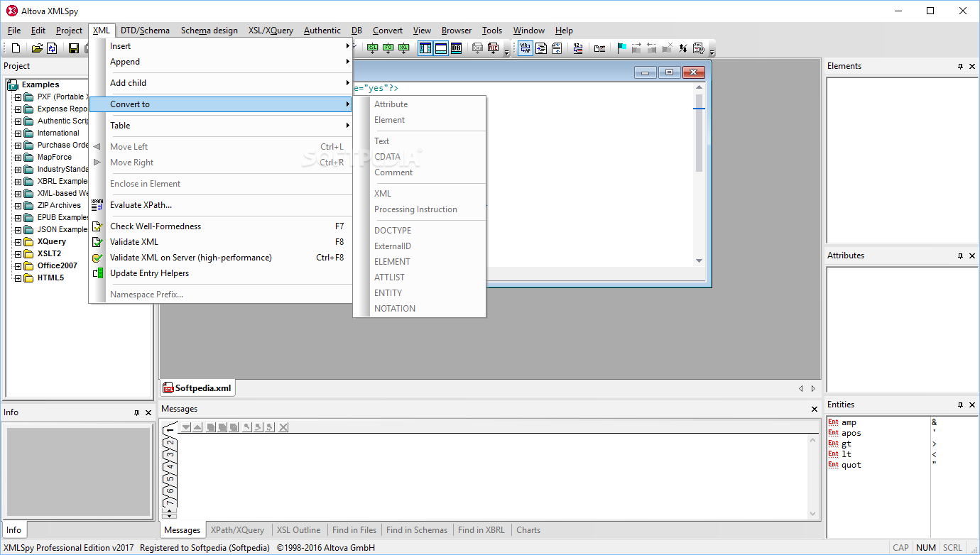Click the quot entity icon
This screenshot has width=980, height=555.
[x=833, y=465]
